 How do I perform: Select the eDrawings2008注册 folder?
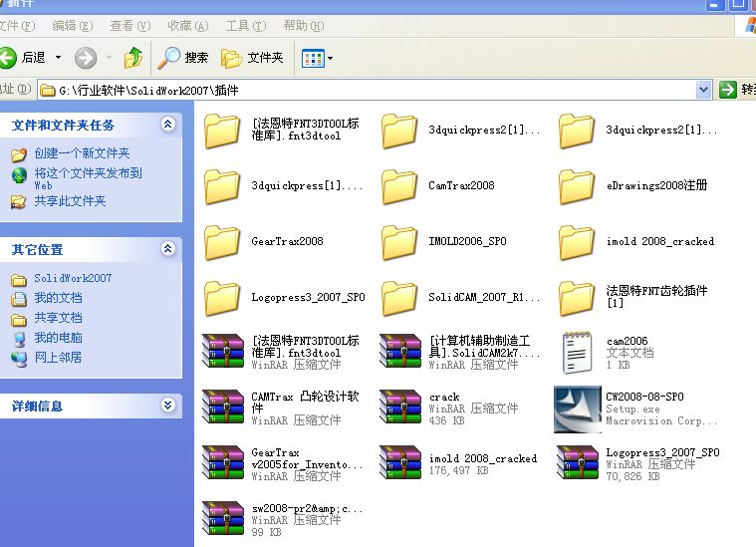(577, 186)
